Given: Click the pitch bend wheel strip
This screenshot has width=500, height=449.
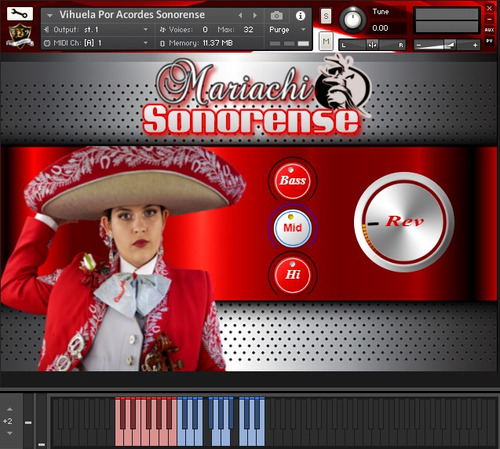Looking at the screenshot, I should tap(29, 421).
